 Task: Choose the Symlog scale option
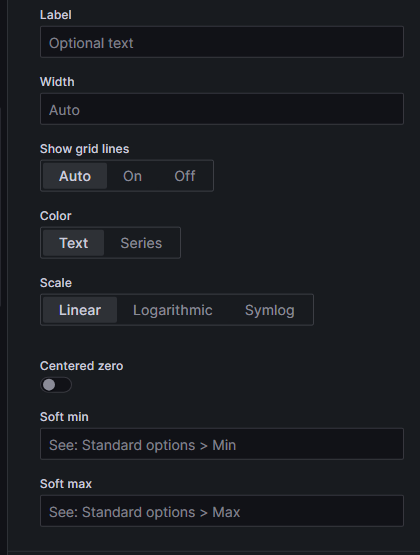click(270, 310)
